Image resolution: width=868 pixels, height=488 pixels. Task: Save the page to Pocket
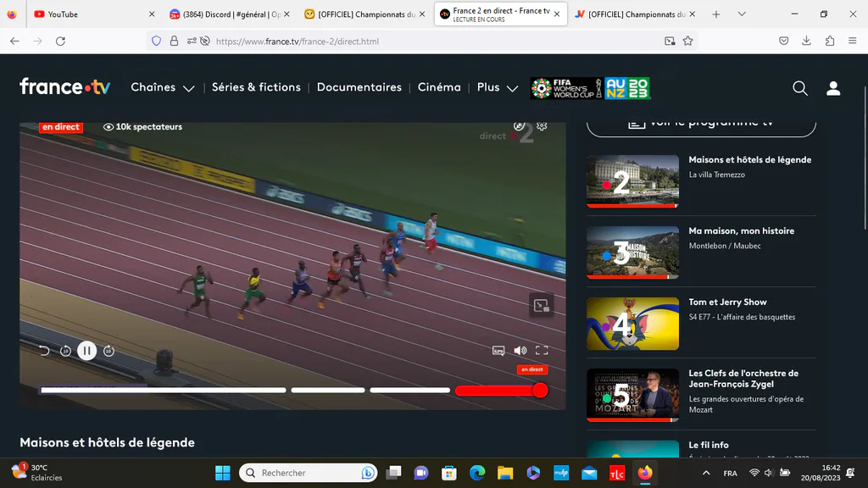(784, 41)
